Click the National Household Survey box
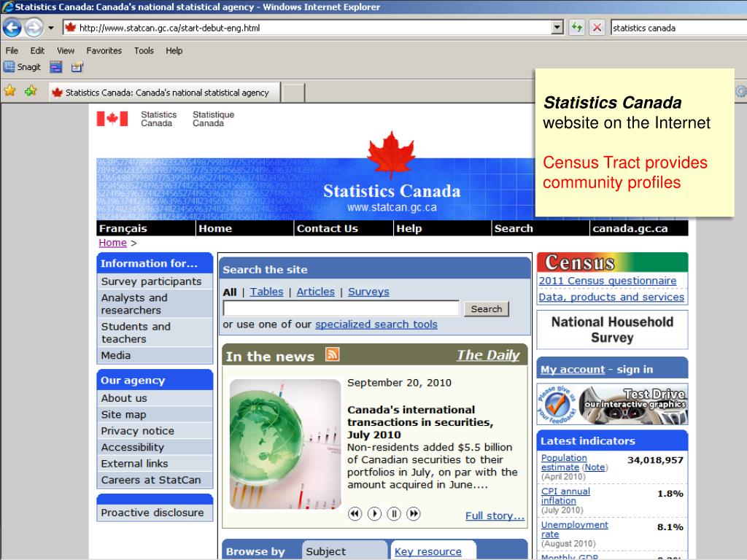 pos(612,330)
